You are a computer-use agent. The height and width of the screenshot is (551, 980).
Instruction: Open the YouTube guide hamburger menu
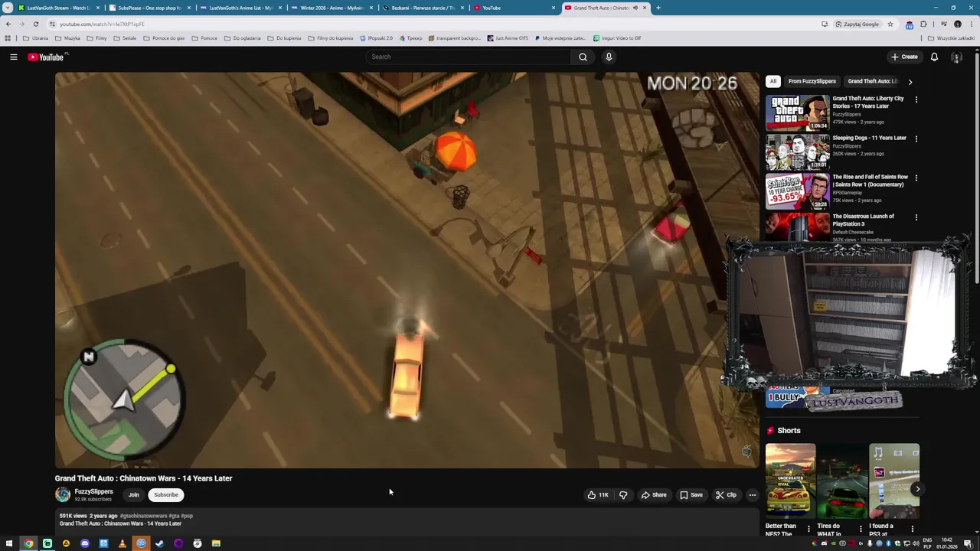(14, 57)
